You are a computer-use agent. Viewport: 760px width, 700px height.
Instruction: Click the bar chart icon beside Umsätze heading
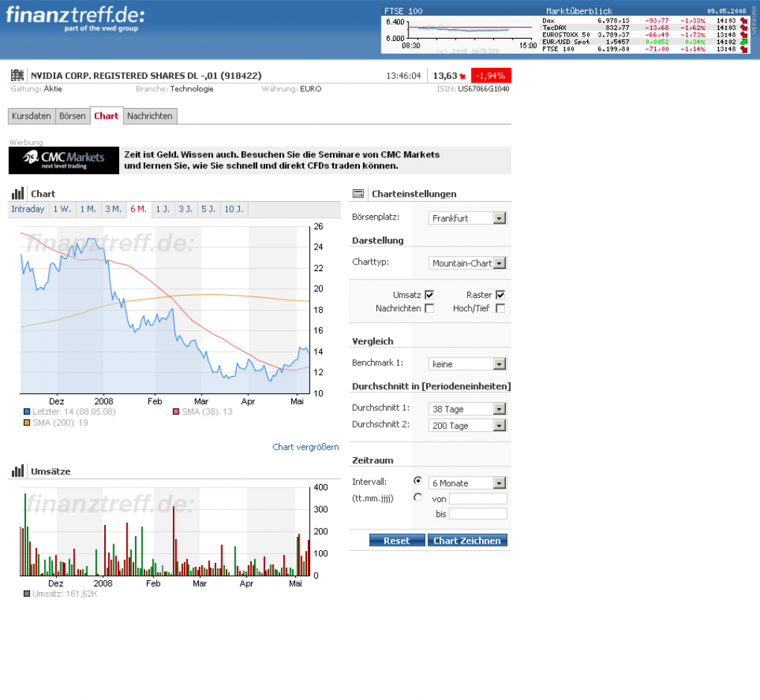click(17, 471)
